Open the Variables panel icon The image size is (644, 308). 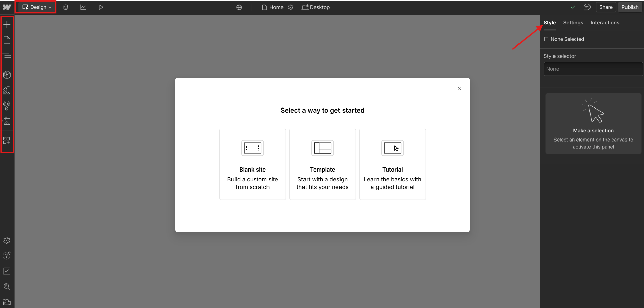point(7,90)
